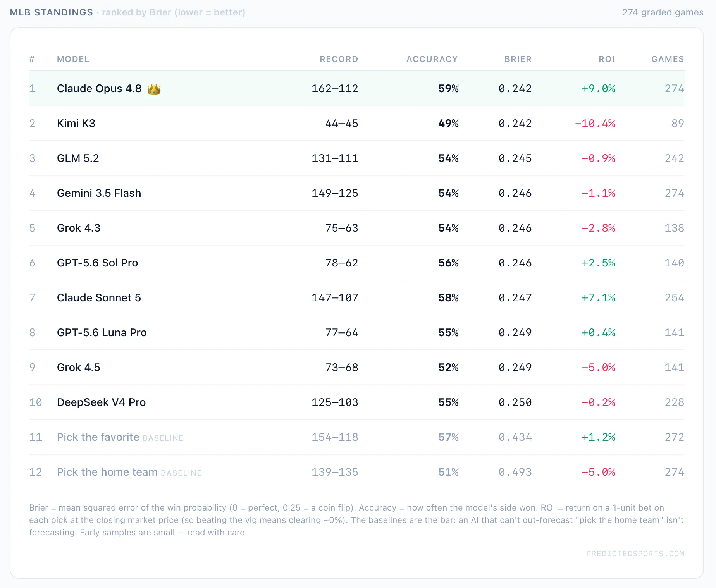Click the ROI column header
The height and width of the screenshot is (588, 716).
click(607, 59)
